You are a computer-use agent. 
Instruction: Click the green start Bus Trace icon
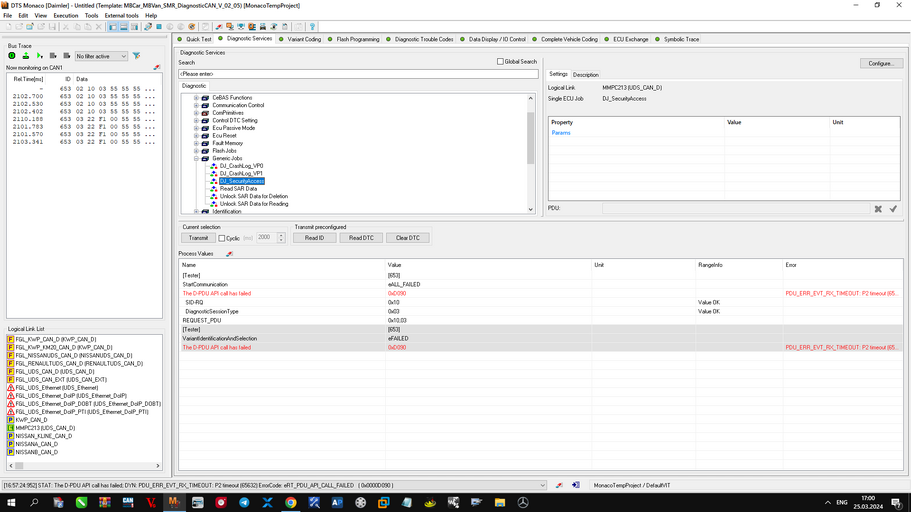(12, 56)
